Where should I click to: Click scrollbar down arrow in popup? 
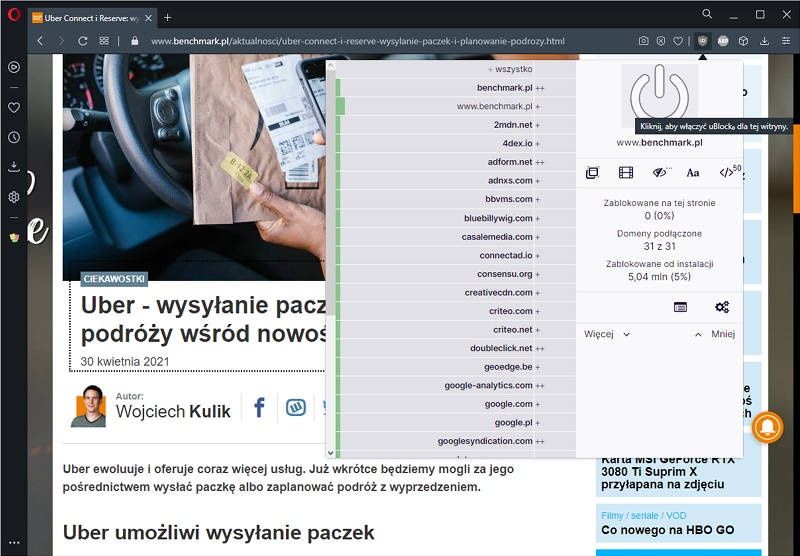pyautogui.click(x=331, y=453)
